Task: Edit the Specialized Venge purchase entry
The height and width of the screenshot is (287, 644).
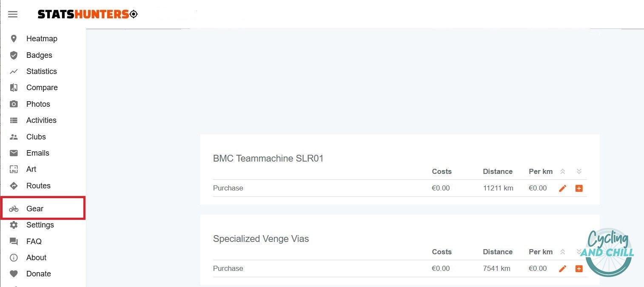Action: 562,268
